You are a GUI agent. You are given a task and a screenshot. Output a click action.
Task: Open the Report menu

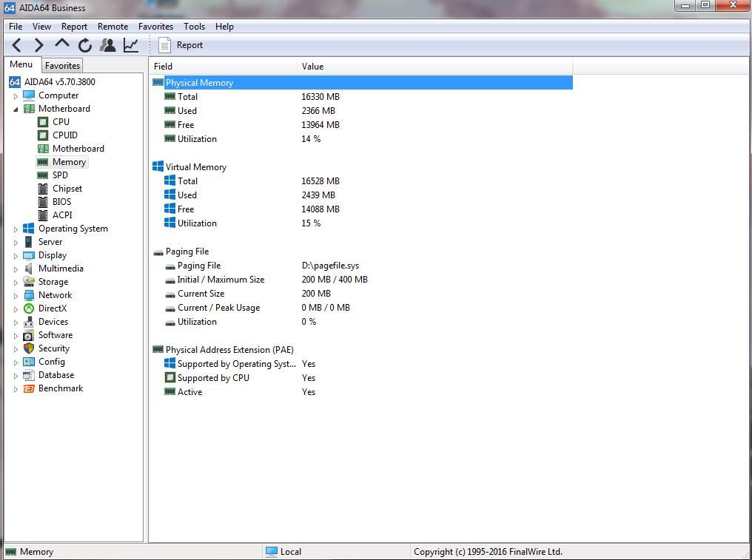tap(74, 27)
